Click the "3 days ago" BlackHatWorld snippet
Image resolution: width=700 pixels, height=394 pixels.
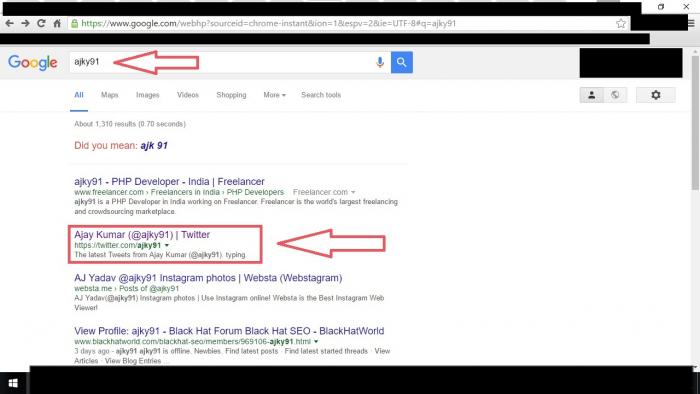pyautogui.click(x=232, y=356)
